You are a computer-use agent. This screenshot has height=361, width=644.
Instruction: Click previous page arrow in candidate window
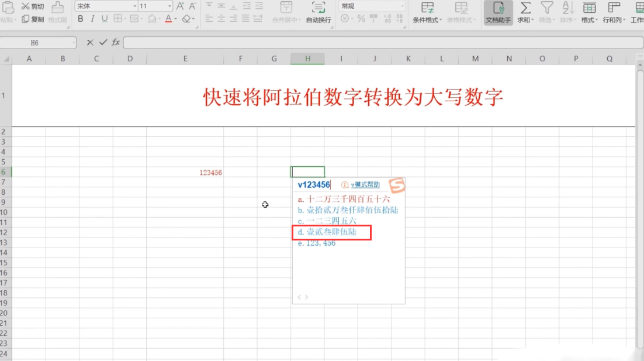tap(299, 297)
